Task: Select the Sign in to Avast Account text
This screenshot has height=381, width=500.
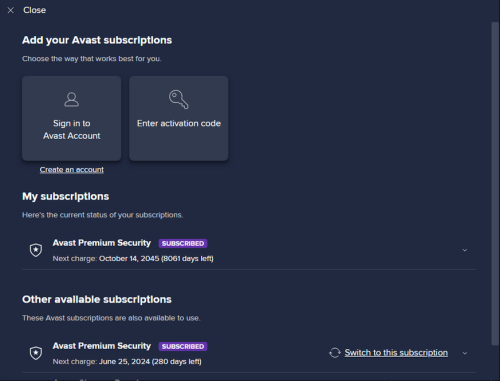Action: pos(72,130)
